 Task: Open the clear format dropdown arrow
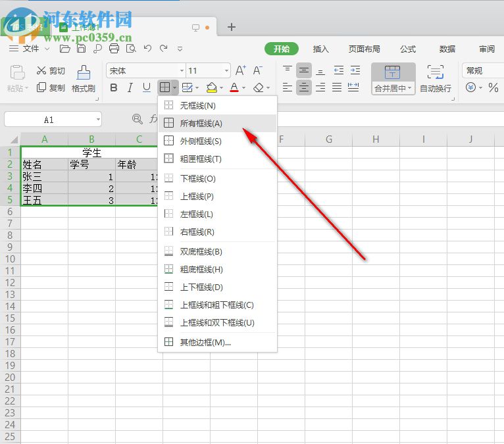(x=268, y=87)
